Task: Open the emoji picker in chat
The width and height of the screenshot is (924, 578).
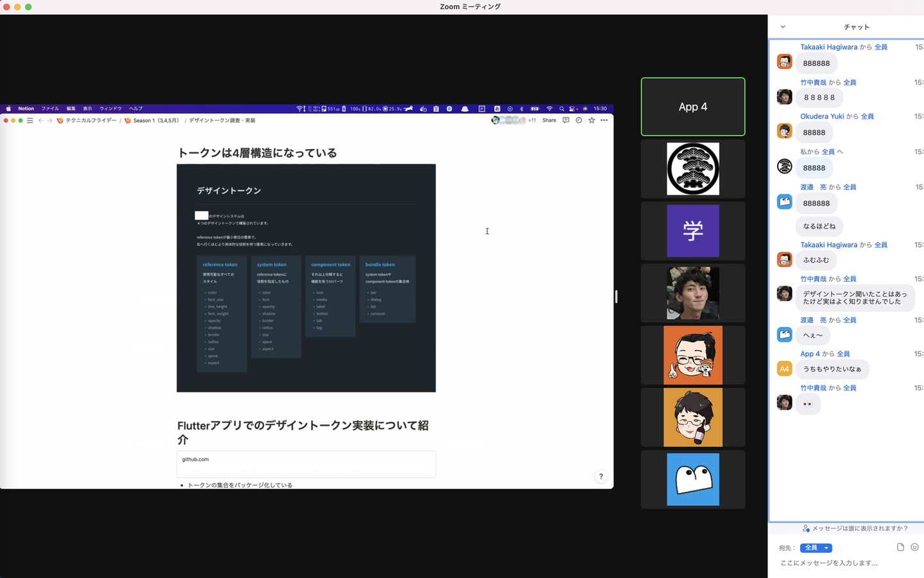Action: [914, 547]
